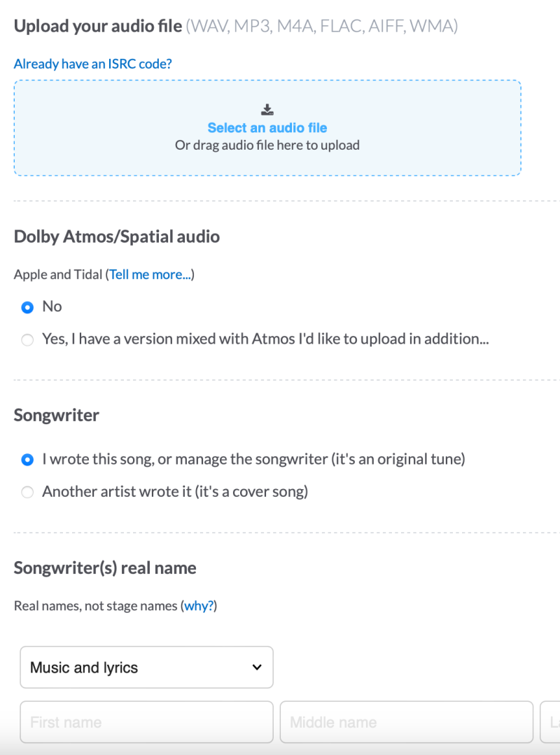Click the Or drag audio file here text
The width and height of the screenshot is (560, 755).
pos(267,146)
